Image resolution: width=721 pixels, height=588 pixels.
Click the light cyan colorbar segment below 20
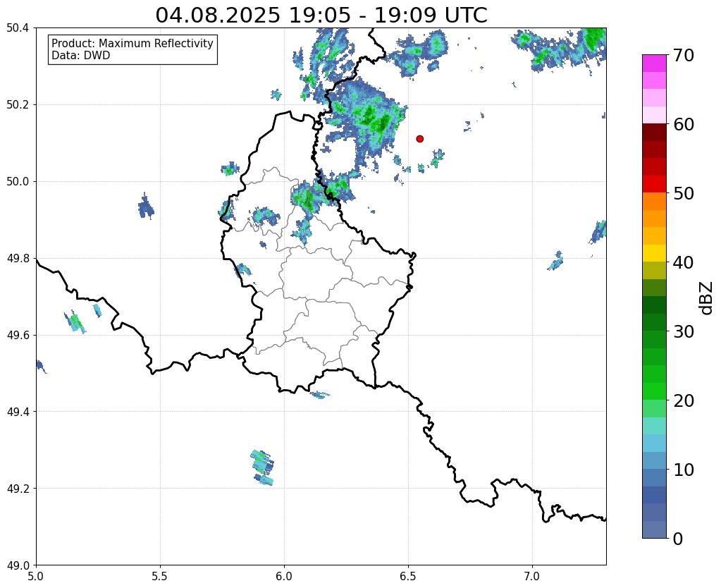pos(654,426)
